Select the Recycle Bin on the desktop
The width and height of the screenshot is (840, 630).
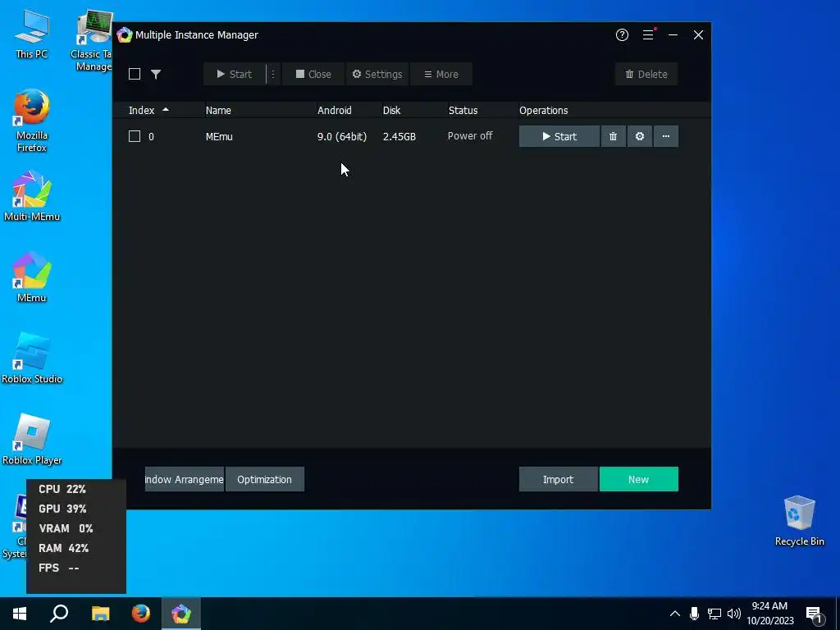tap(799, 521)
